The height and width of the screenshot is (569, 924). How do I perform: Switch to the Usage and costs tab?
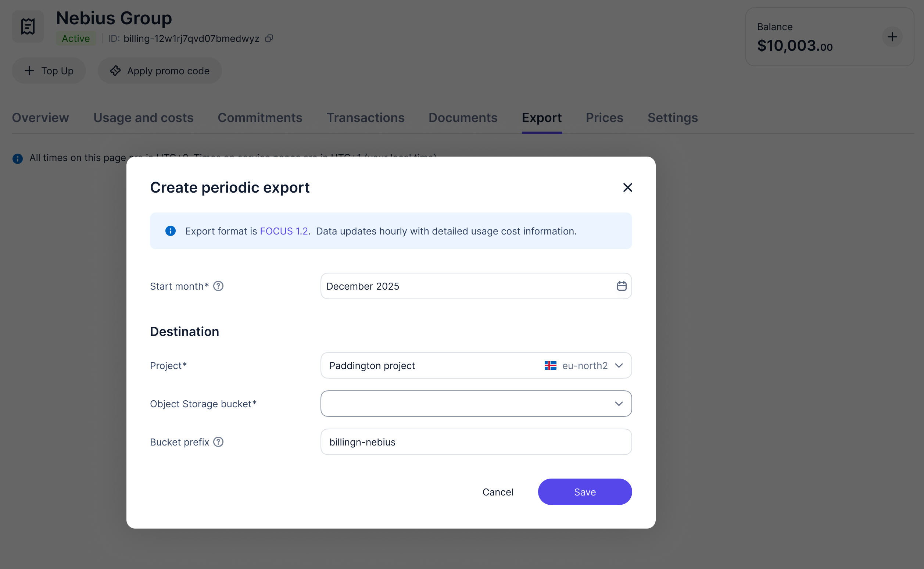click(143, 118)
